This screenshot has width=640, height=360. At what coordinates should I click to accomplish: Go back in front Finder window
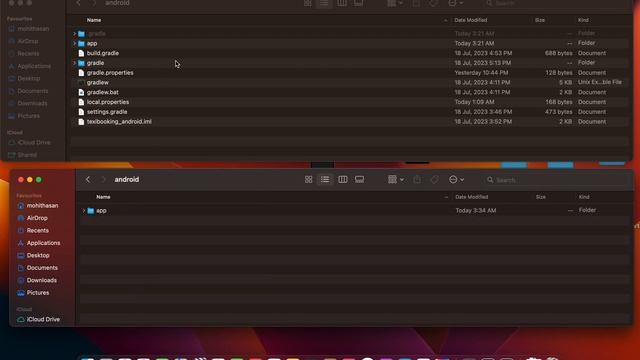pyautogui.click(x=88, y=180)
